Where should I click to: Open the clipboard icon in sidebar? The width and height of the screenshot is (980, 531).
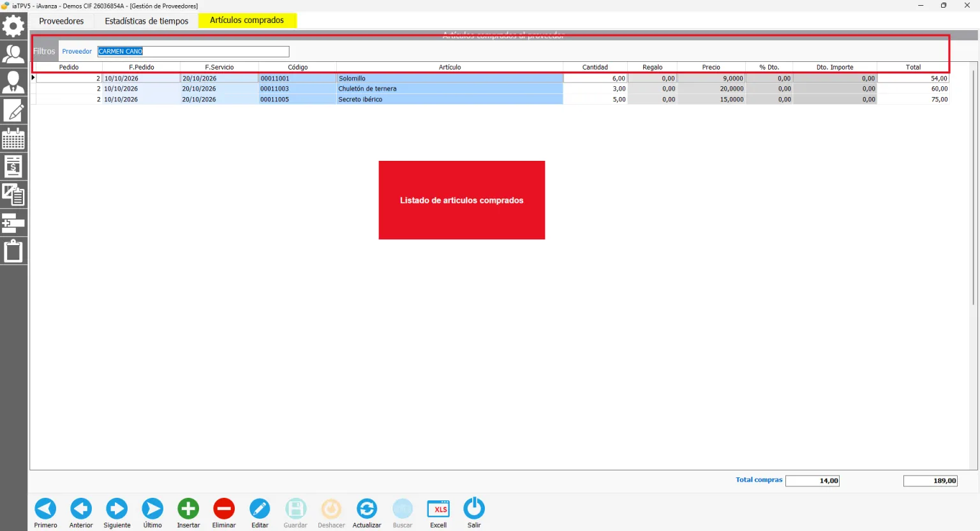tap(13, 251)
